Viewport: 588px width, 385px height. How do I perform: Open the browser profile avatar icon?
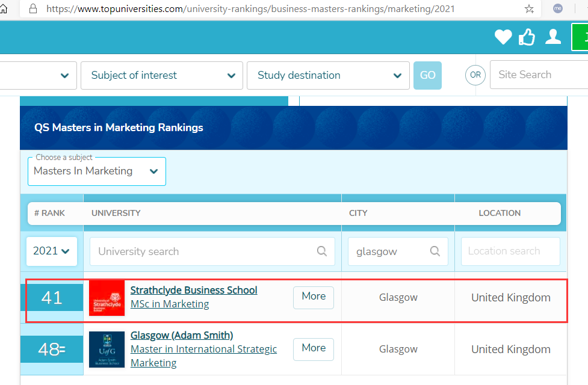558,8
